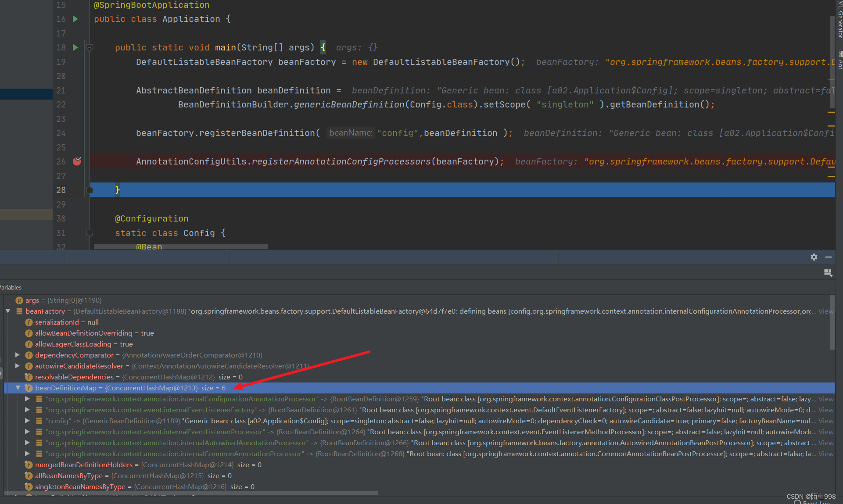The image size is (843, 504).
Task: Expand internalEventListenerFactory map entry
Action: pyautogui.click(x=27, y=410)
